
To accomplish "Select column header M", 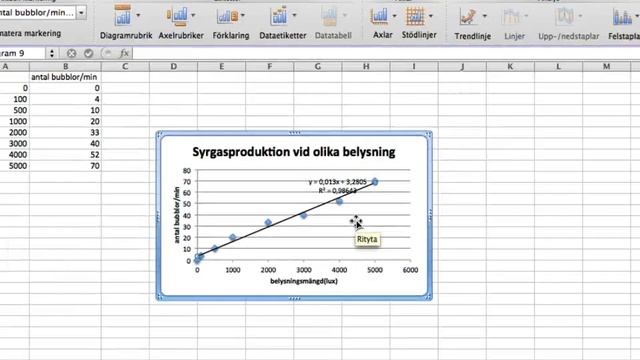I will 607,67.
